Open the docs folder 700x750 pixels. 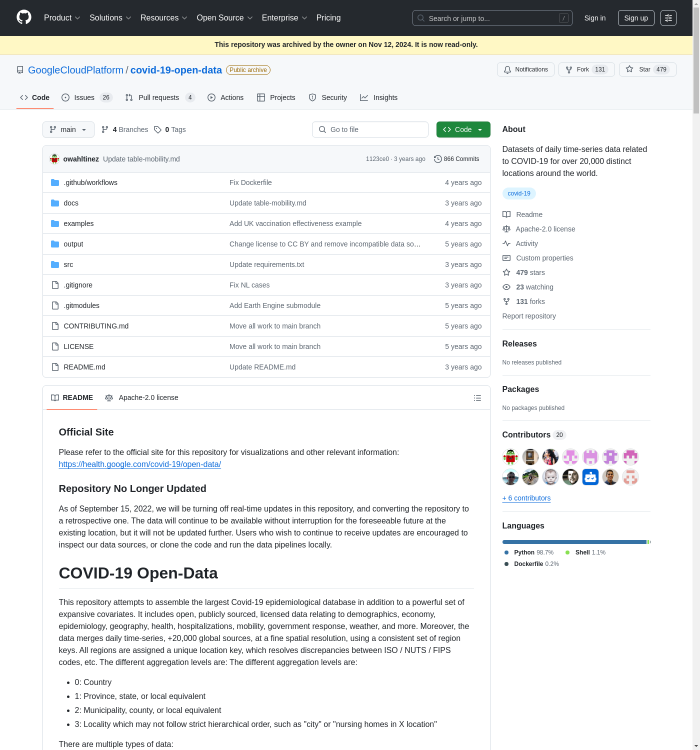click(71, 203)
